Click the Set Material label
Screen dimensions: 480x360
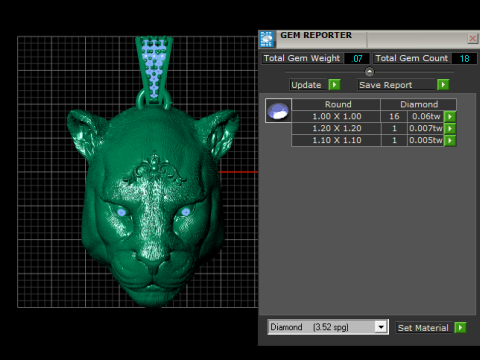[x=423, y=328]
